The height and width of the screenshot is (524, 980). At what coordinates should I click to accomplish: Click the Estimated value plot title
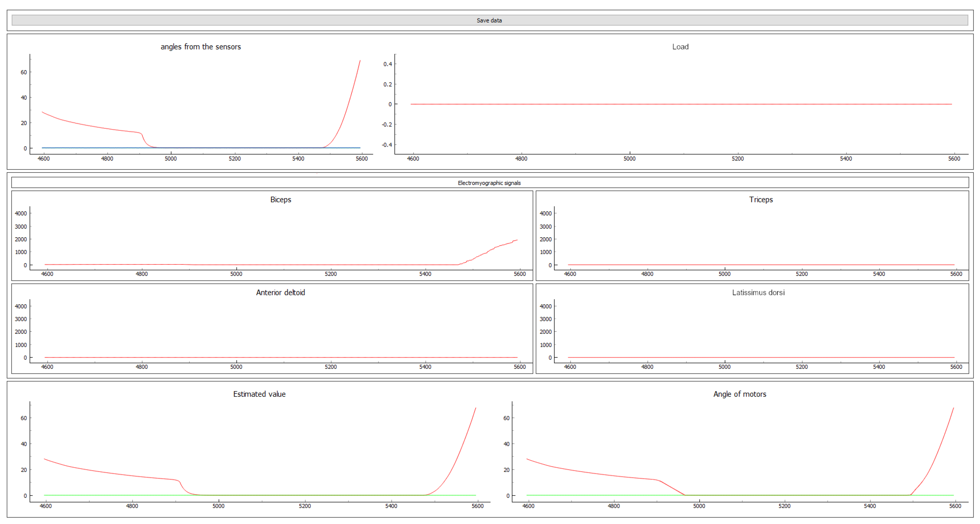(259, 394)
